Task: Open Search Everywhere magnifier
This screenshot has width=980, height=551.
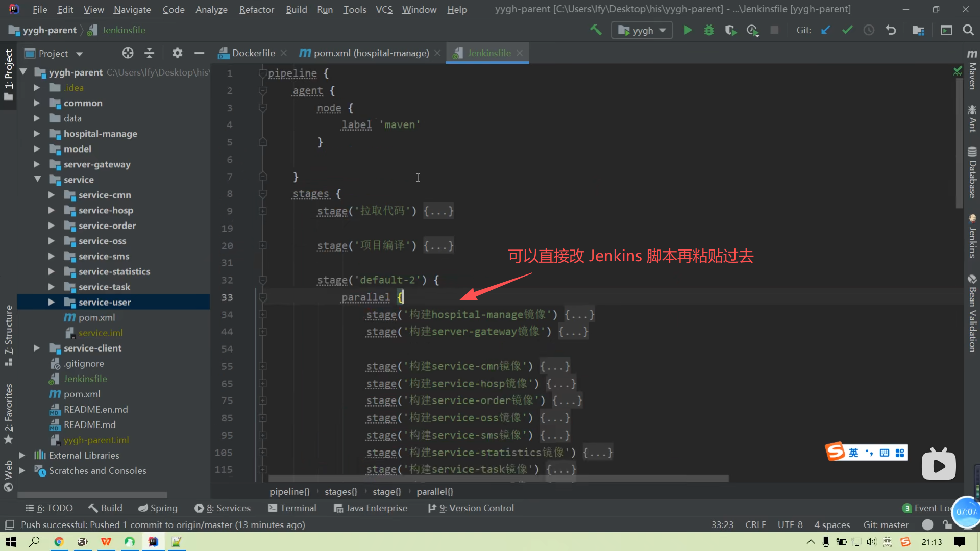Action: 968,30
